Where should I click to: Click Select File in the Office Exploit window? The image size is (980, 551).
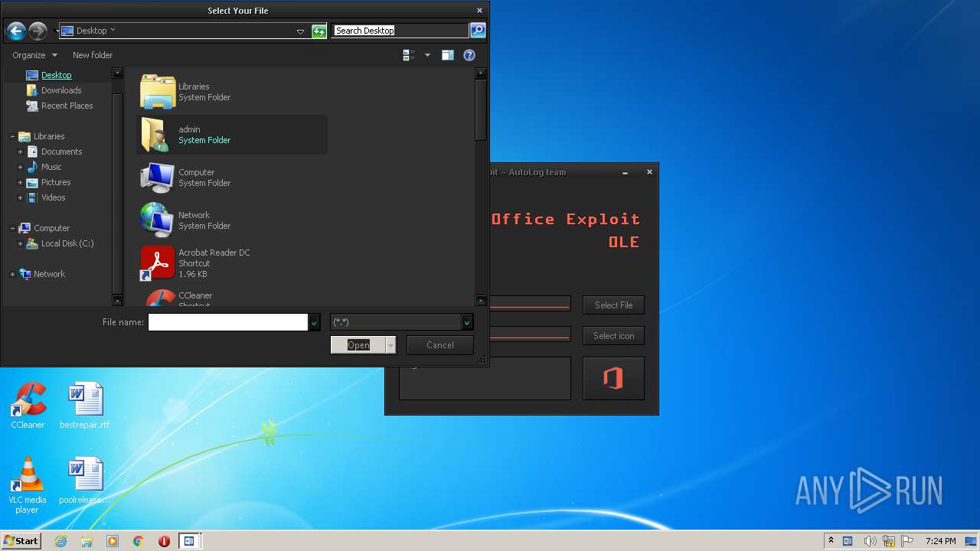[613, 305]
